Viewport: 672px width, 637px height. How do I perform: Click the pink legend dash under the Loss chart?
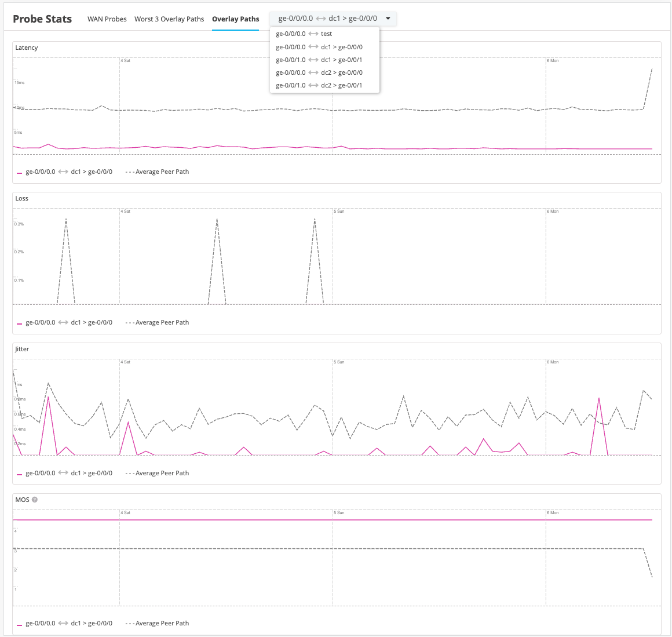(x=19, y=322)
